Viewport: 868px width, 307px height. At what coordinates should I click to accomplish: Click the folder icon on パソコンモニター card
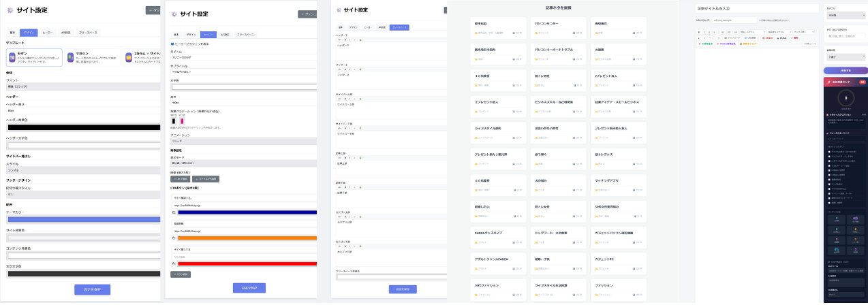click(536, 32)
